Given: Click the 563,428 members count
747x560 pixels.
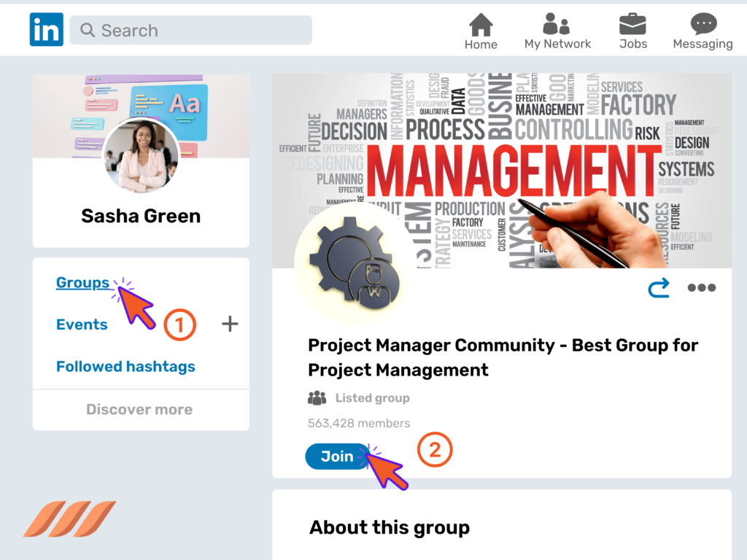Looking at the screenshot, I should (358, 424).
